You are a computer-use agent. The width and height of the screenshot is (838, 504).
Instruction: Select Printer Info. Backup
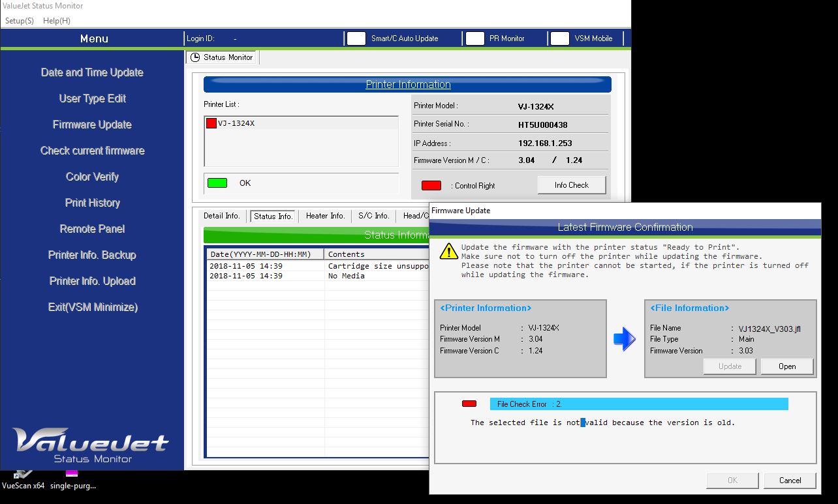pyautogui.click(x=92, y=255)
